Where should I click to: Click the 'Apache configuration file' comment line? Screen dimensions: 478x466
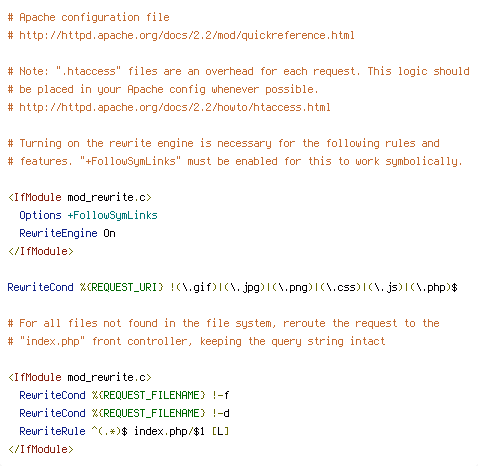89,17
